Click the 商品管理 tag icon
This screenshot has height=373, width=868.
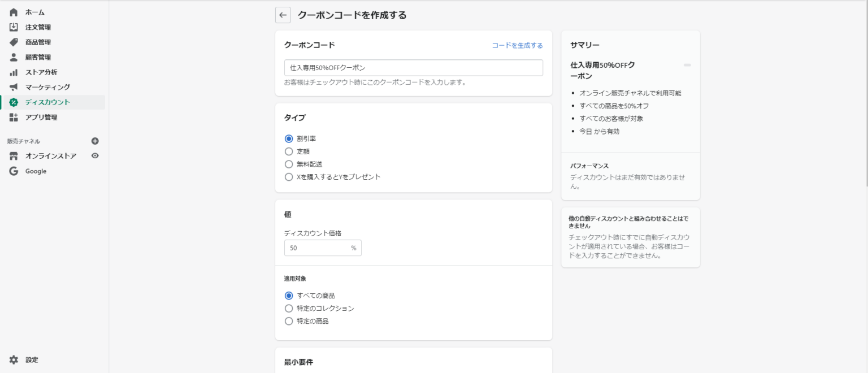(14, 42)
